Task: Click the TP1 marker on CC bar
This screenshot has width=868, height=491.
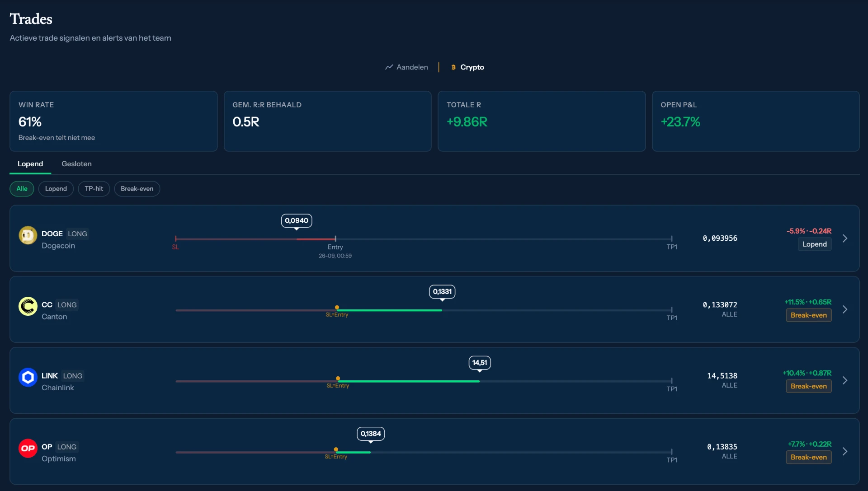Action: coord(672,310)
